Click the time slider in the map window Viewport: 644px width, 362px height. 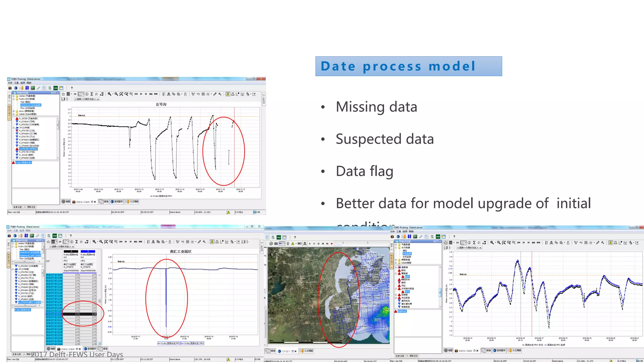point(362,244)
